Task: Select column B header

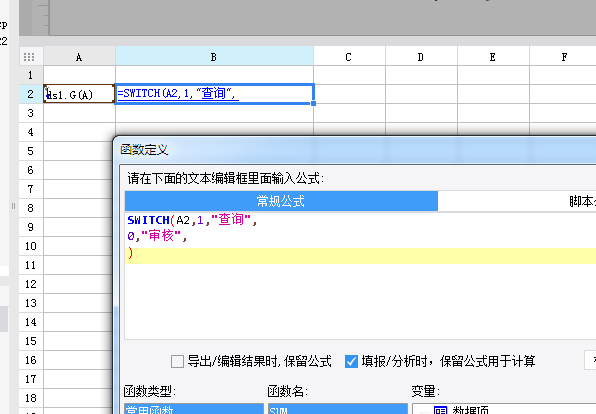Action: 214,57
